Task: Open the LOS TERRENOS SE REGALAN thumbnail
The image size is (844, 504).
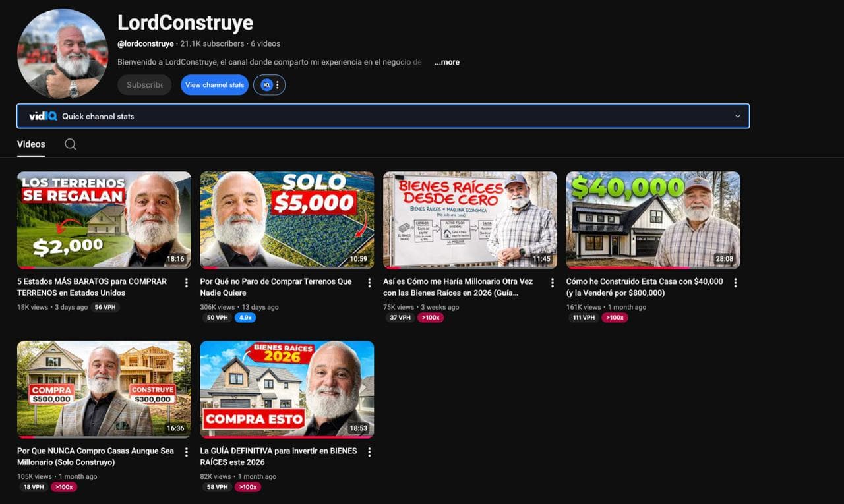Action: [104, 220]
